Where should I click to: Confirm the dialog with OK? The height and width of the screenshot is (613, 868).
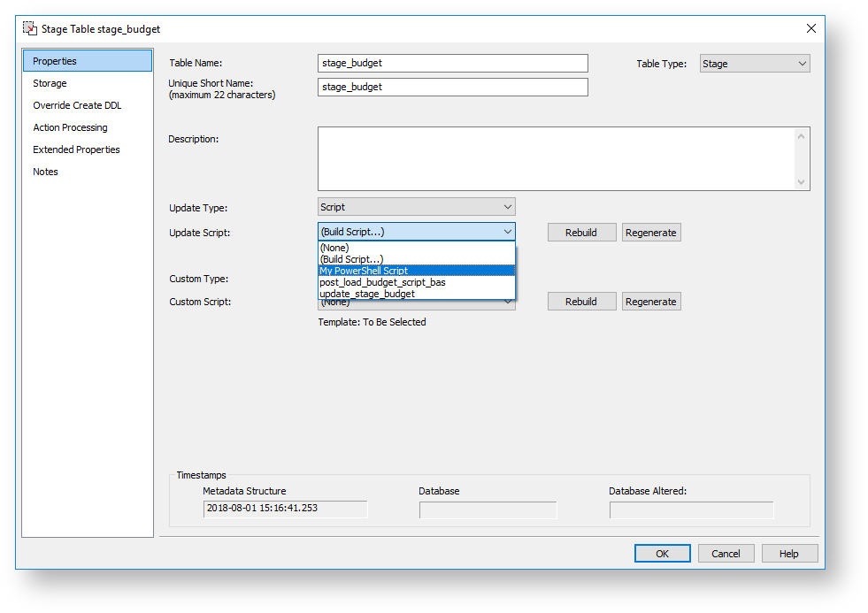point(662,554)
